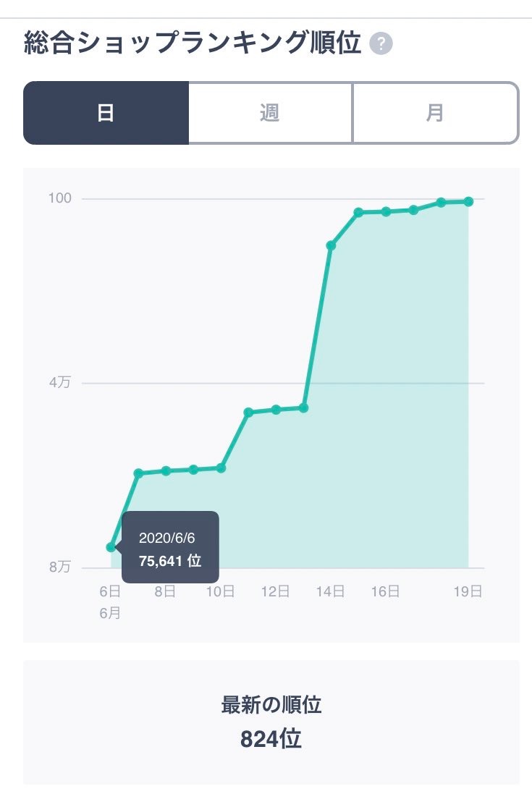This screenshot has height=807, width=532.
Task: Click the 6日 data point on chart
Action: (x=111, y=547)
